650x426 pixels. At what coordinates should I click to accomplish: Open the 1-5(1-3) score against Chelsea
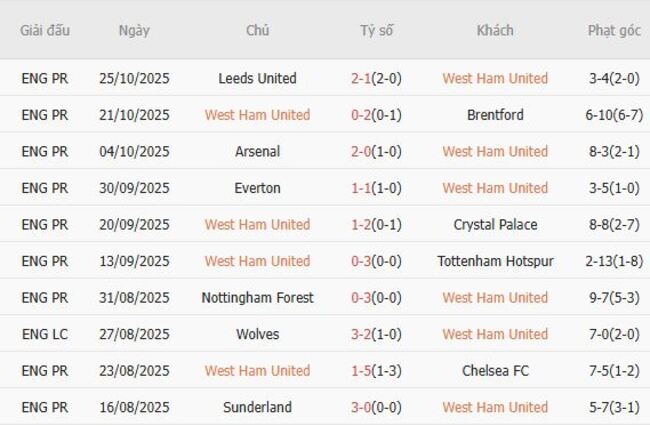[377, 370]
